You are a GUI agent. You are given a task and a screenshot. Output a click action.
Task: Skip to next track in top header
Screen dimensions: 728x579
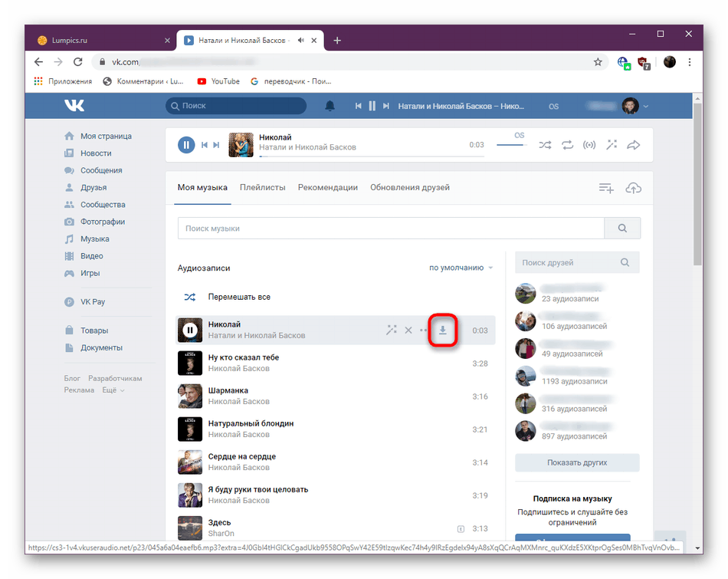coord(385,106)
